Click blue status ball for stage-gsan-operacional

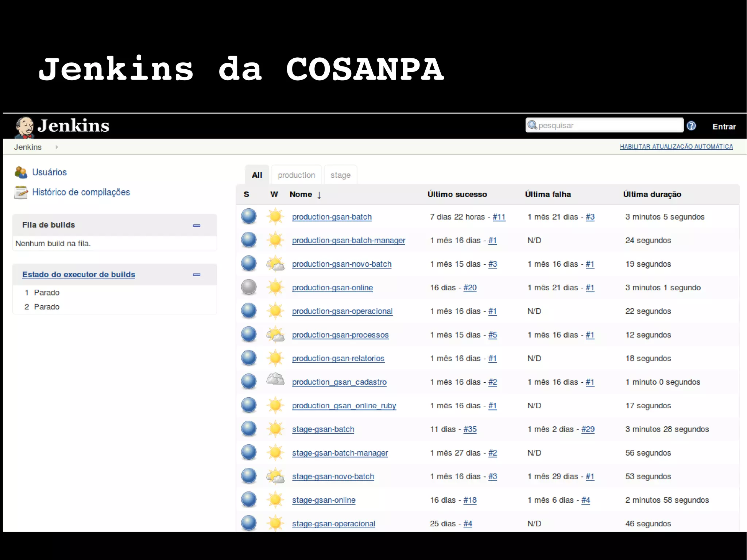[249, 523]
